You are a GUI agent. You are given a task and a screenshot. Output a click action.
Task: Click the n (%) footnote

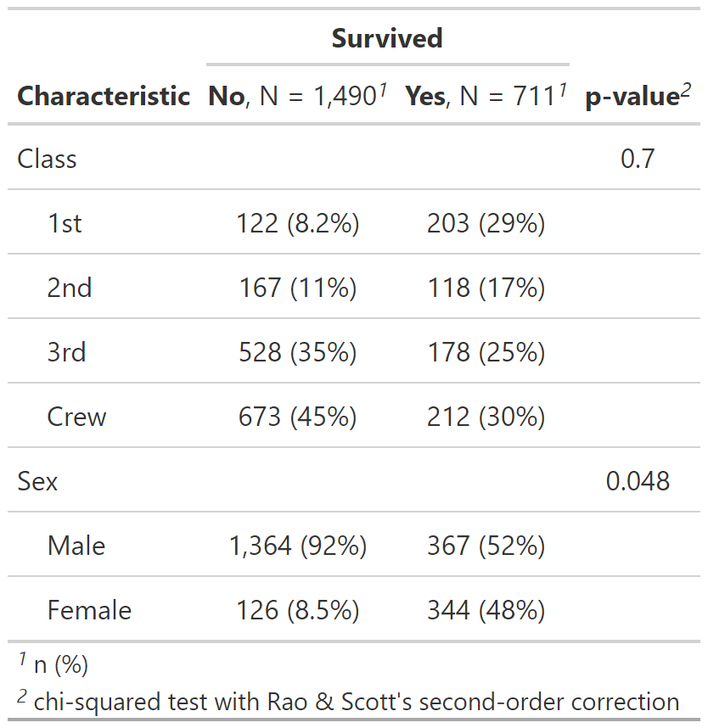coord(60,665)
